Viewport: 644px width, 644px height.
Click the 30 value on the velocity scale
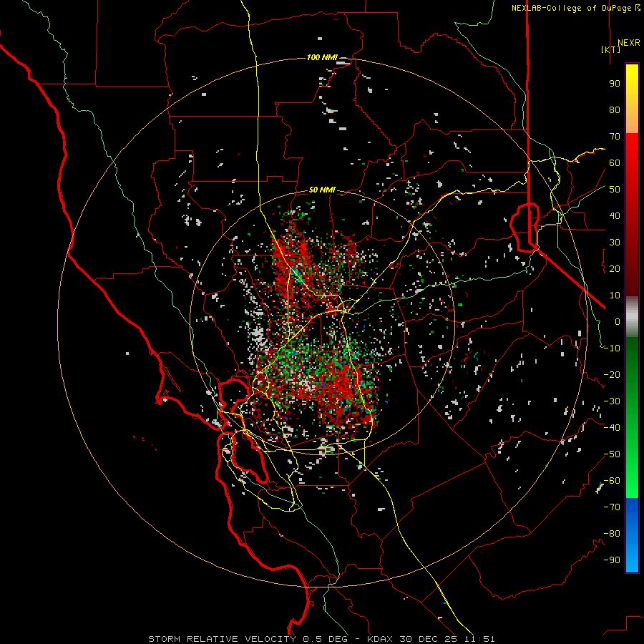(615, 243)
